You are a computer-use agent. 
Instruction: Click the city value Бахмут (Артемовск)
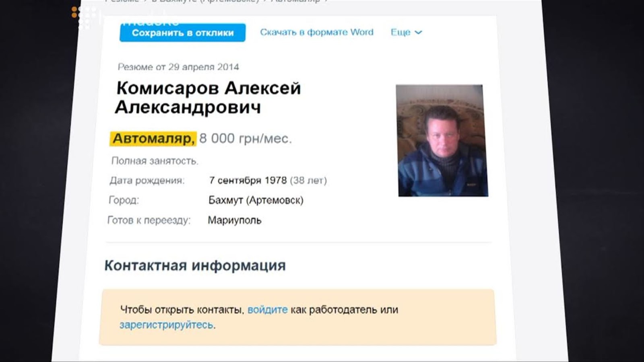(256, 200)
